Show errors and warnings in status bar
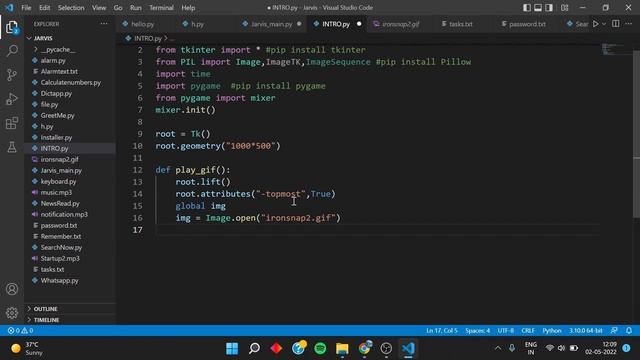The image size is (640, 360). (x=20, y=331)
